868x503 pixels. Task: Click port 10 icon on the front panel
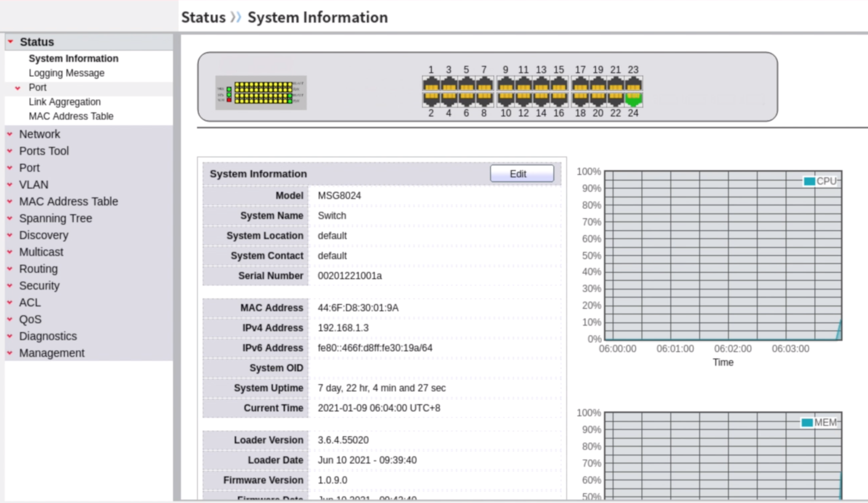pos(506,99)
